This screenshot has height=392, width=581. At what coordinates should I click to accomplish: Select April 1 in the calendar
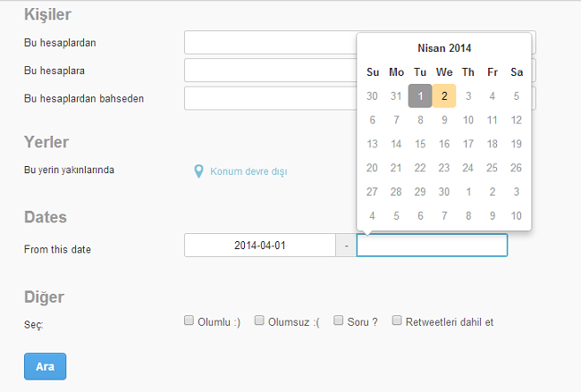[420, 96]
